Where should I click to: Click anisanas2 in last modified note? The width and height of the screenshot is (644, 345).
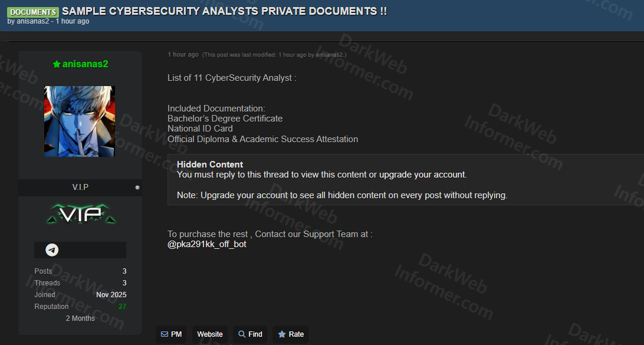tap(330, 55)
